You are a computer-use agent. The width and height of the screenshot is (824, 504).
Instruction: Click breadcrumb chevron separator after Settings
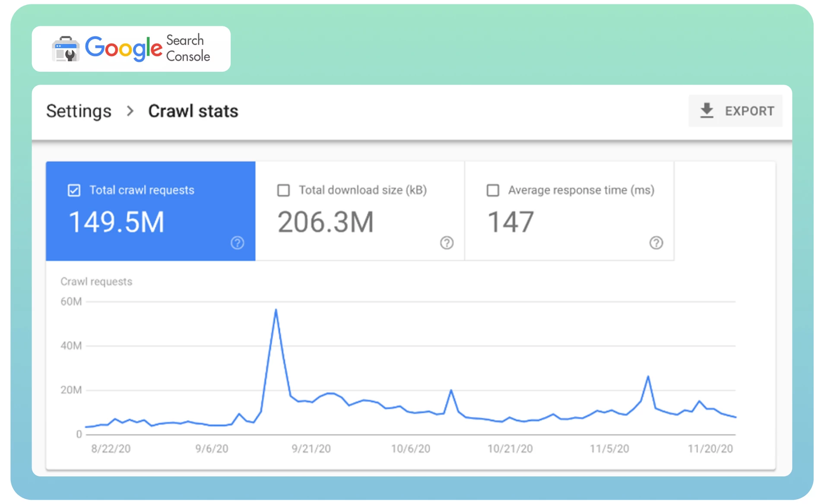pyautogui.click(x=130, y=111)
